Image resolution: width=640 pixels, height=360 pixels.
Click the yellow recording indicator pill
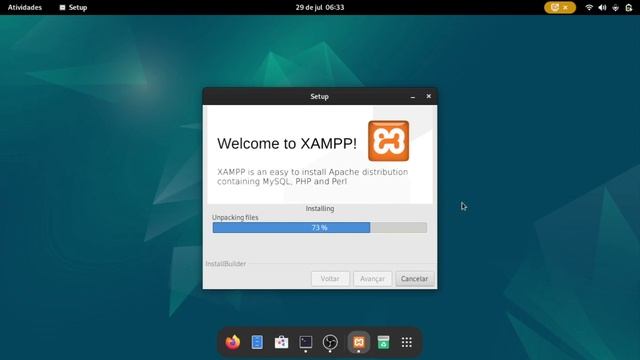point(560,7)
